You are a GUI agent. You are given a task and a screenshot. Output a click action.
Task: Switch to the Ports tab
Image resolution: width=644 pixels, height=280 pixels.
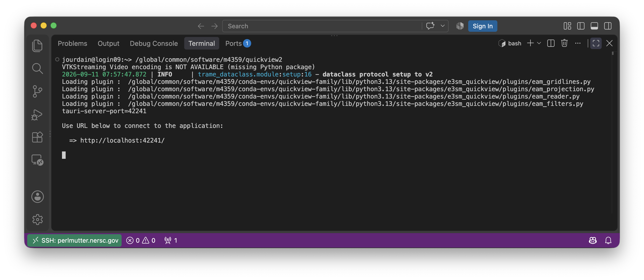[x=238, y=43]
